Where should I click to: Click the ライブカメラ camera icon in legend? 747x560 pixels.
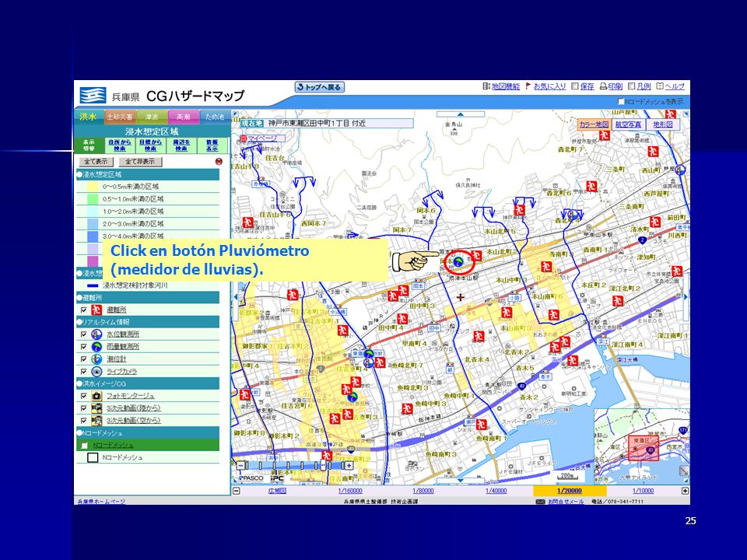(96, 372)
